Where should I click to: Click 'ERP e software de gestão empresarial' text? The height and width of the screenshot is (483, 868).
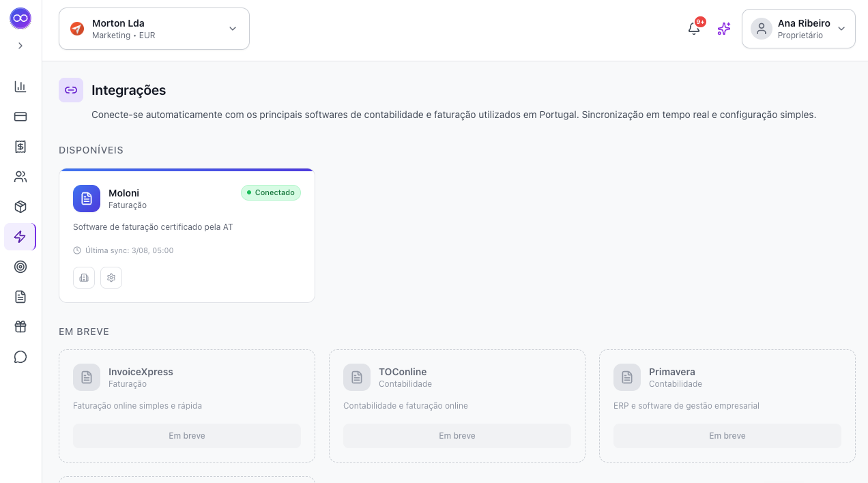click(686, 406)
